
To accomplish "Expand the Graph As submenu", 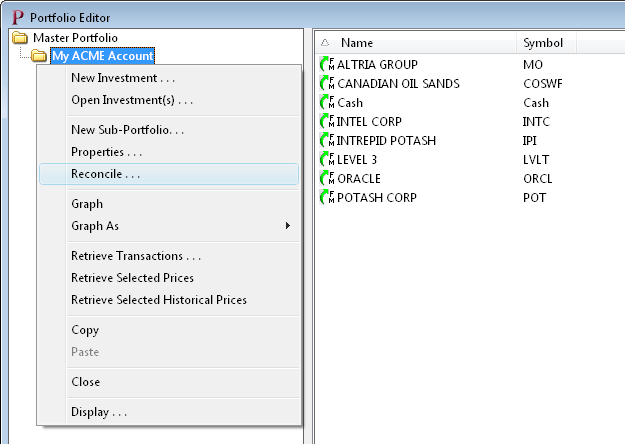I will pyautogui.click(x=169, y=226).
